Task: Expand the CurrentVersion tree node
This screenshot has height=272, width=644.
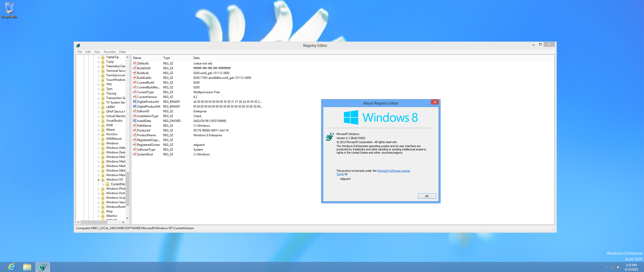Action: [103, 184]
